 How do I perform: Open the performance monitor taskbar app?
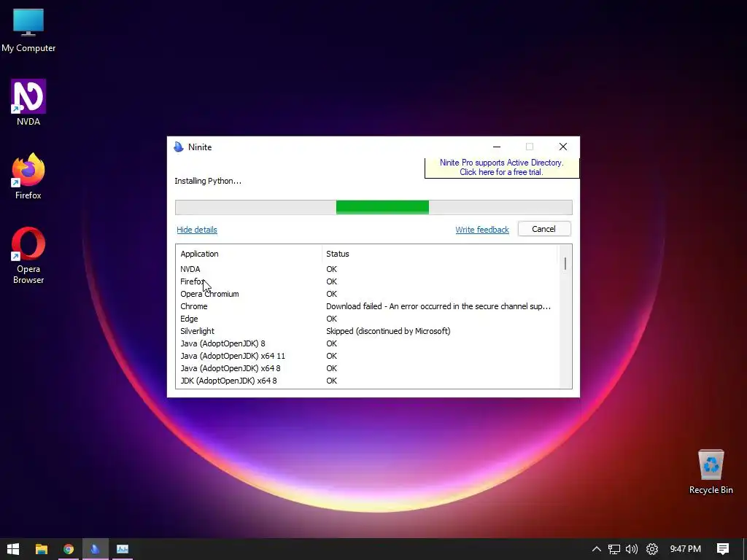click(123, 549)
